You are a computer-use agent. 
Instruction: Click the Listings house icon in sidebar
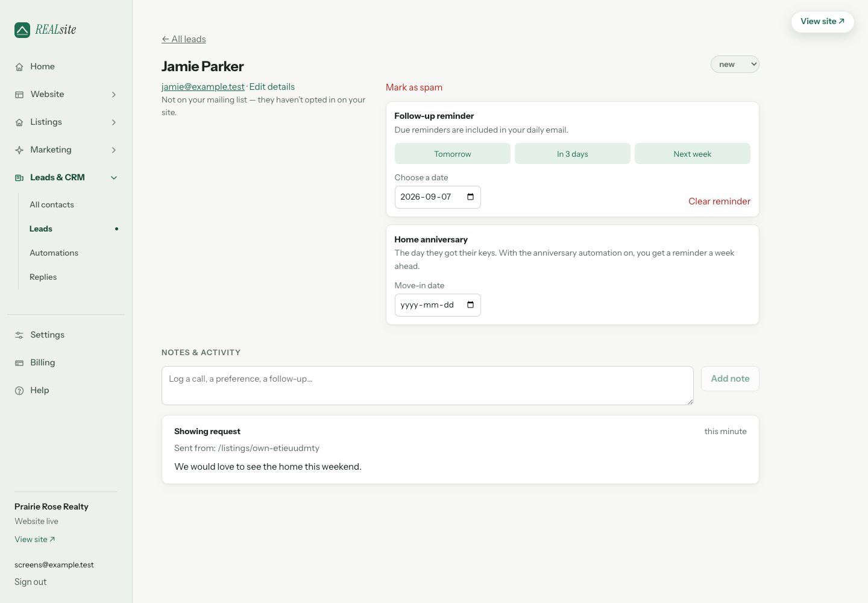pyautogui.click(x=19, y=122)
